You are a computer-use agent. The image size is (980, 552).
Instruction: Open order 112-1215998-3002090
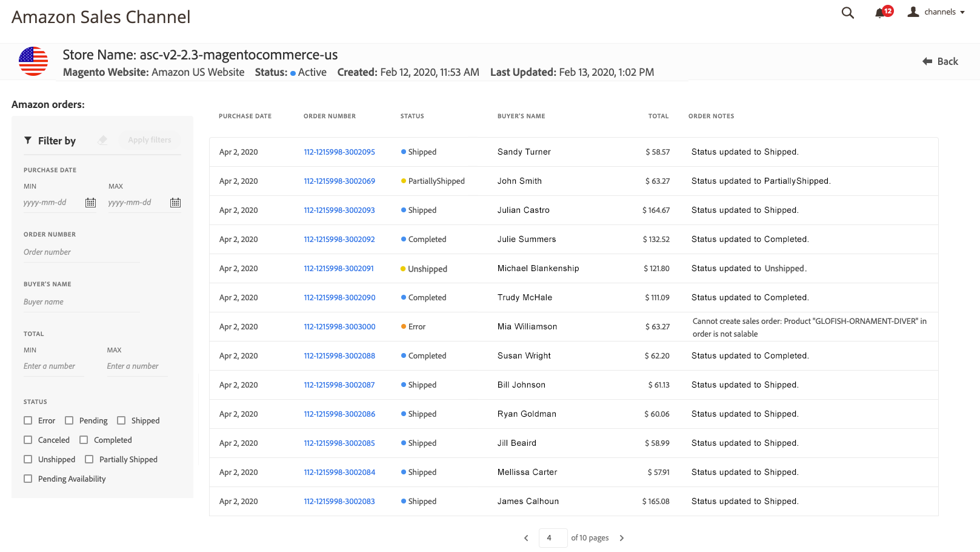(x=339, y=298)
